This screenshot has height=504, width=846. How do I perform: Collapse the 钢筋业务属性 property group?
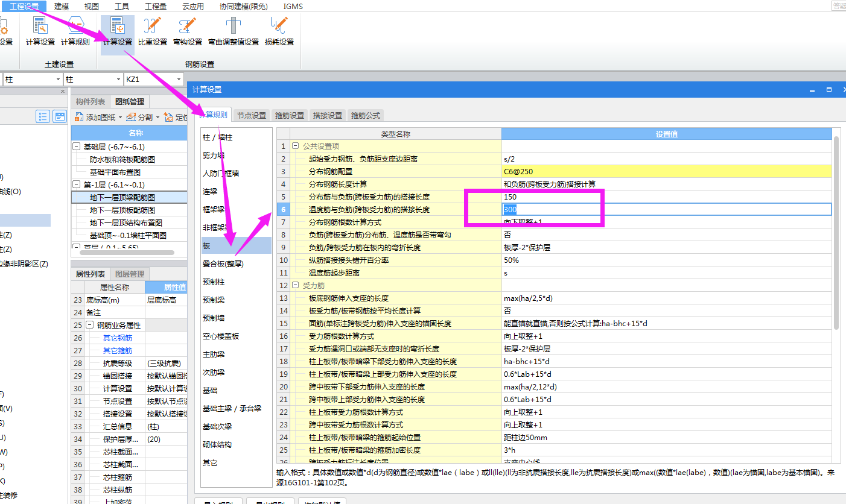(x=90, y=325)
